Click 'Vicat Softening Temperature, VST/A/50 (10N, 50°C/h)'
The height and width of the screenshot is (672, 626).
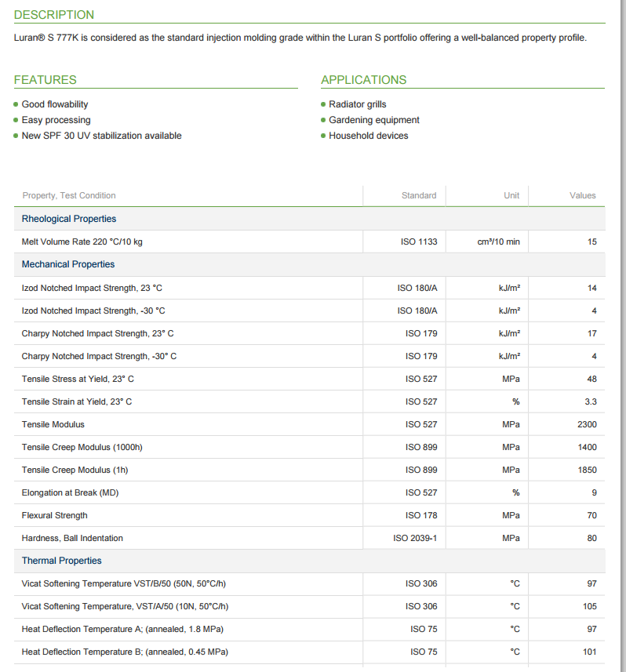[125, 606]
